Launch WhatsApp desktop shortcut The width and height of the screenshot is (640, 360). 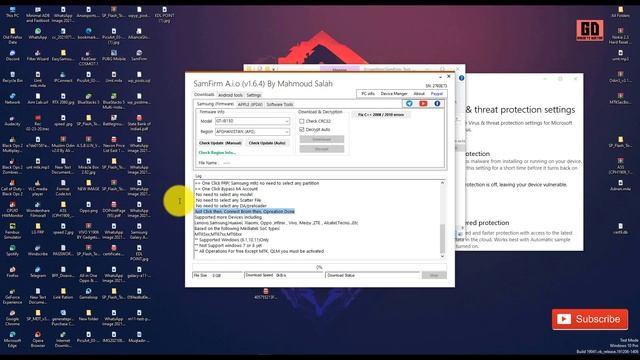(38, 34)
